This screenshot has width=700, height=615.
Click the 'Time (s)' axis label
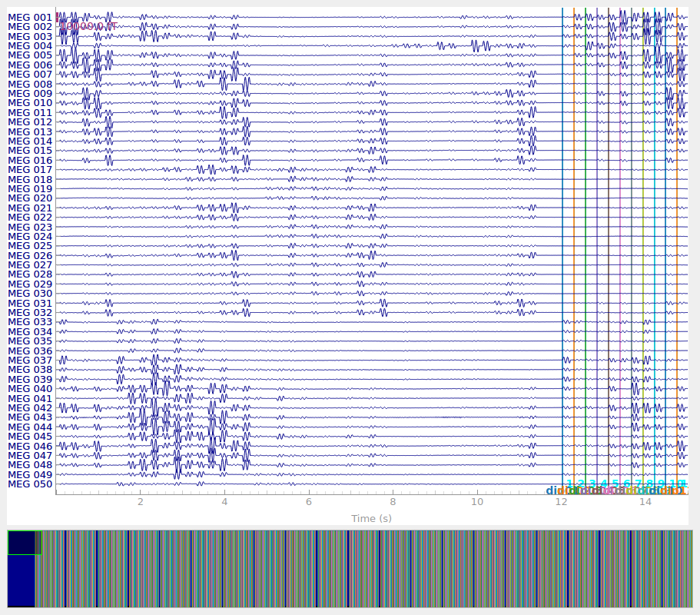coord(371,518)
